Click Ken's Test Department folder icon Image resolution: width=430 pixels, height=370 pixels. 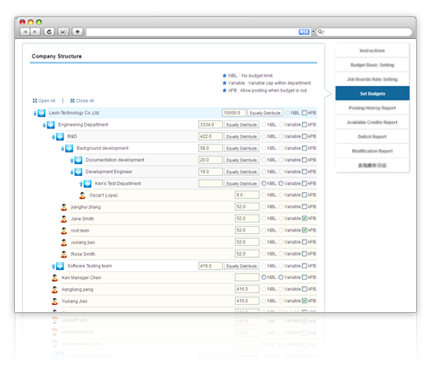(88, 183)
